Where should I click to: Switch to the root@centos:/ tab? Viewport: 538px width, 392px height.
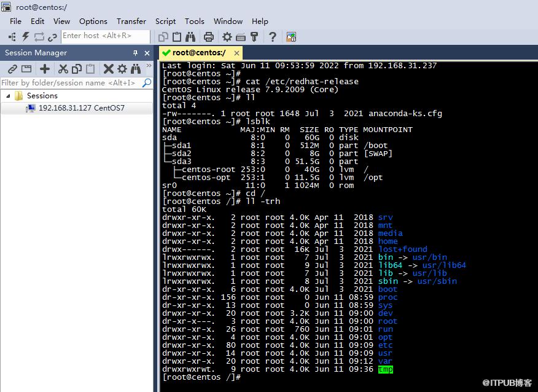pos(198,53)
